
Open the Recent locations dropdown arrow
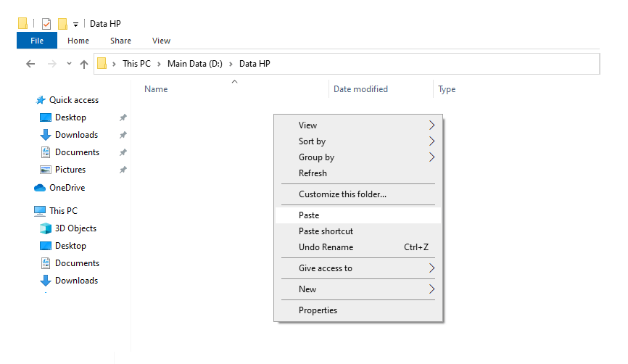coord(69,64)
